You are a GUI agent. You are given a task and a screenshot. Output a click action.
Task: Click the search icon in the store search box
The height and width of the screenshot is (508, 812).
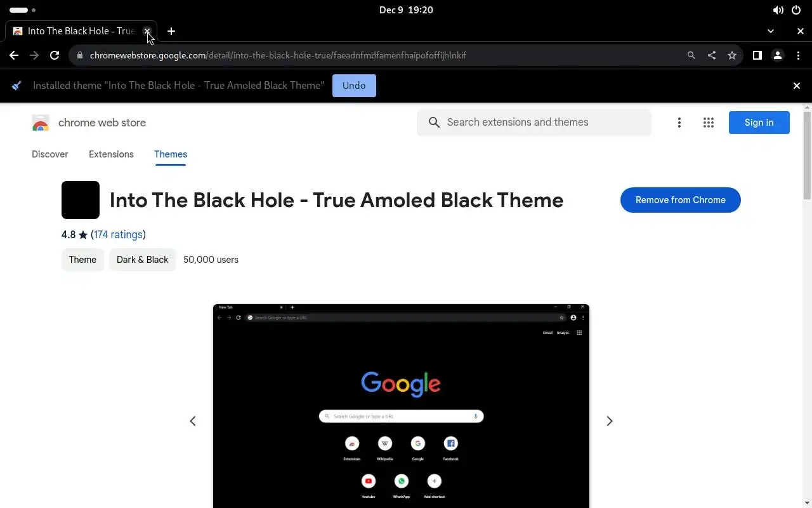click(434, 123)
